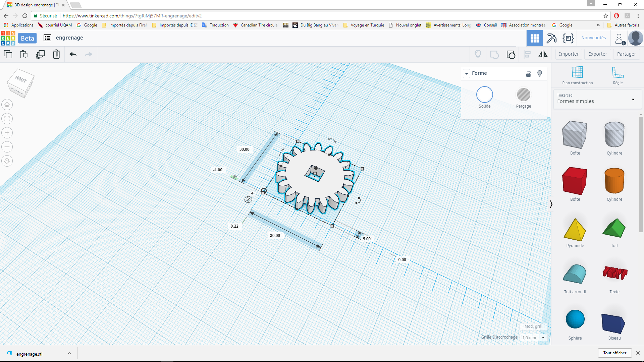Click the zoom in plus button
Image resolution: width=644 pixels, height=362 pixels.
coord(7,133)
